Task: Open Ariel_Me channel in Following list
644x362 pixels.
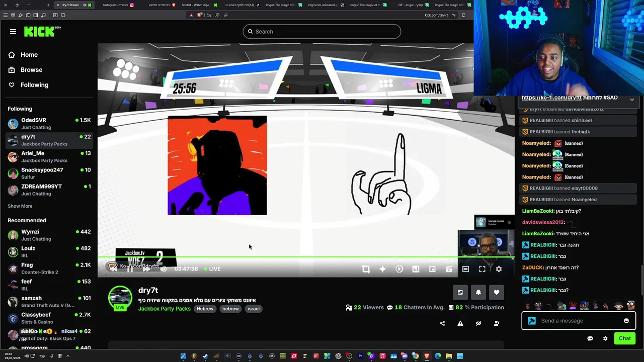Action: pyautogui.click(x=49, y=157)
